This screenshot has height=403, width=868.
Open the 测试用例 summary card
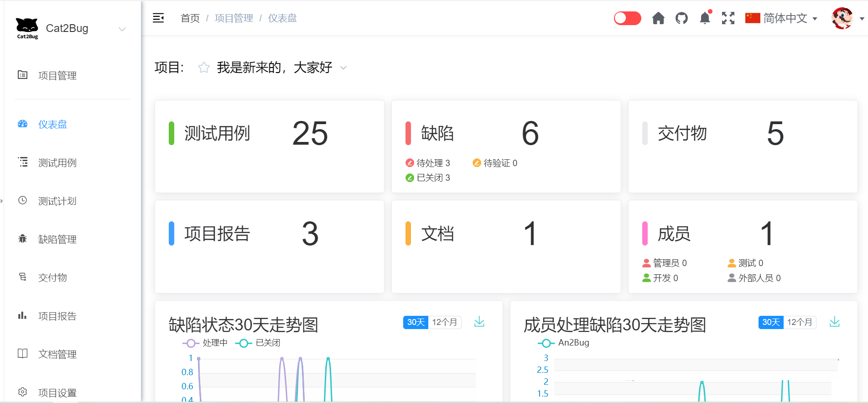[x=269, y=146]
